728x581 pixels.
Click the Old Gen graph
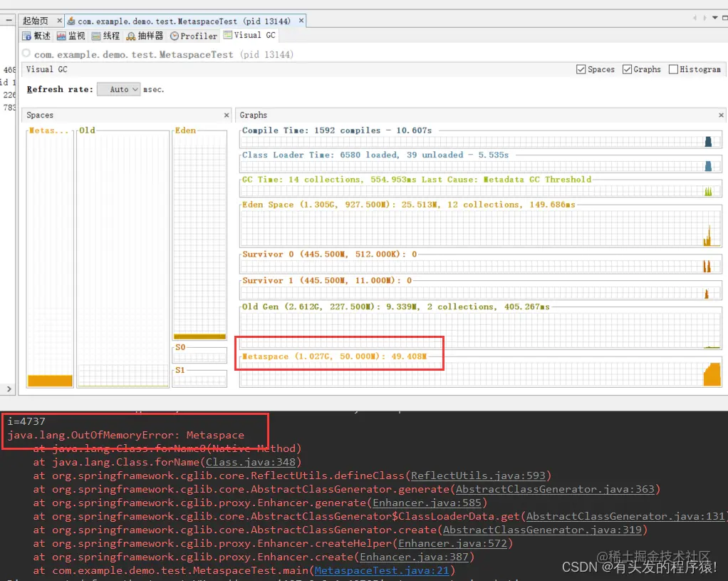[481, 331]
